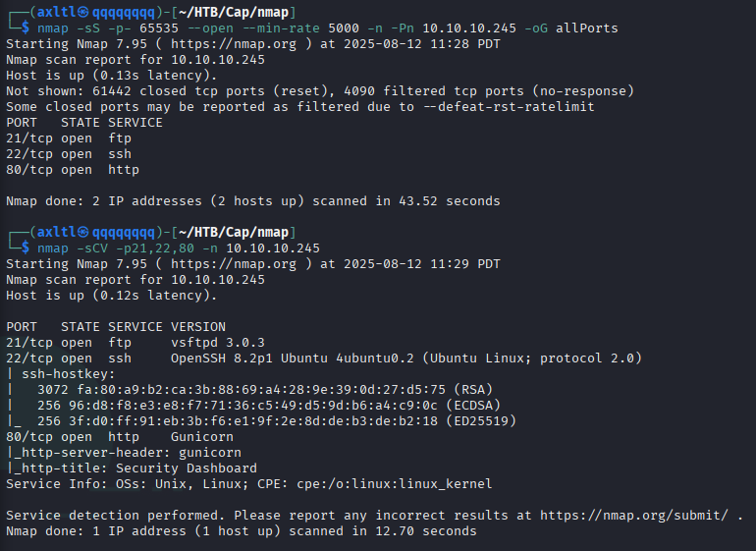
Task: Open the first https://nmap.org link
Action: tap(234, 44)
